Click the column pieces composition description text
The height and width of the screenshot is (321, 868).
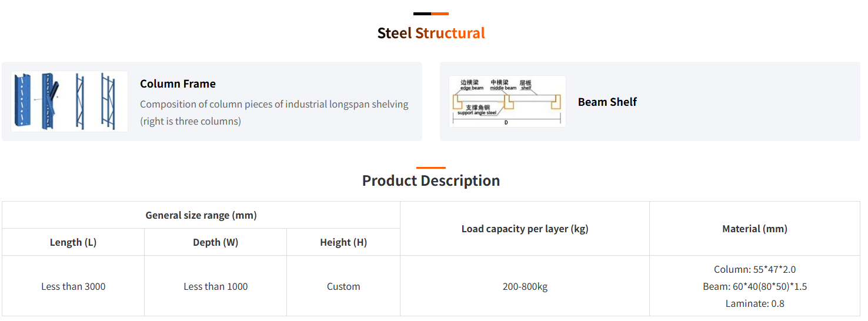click(274, 112)
